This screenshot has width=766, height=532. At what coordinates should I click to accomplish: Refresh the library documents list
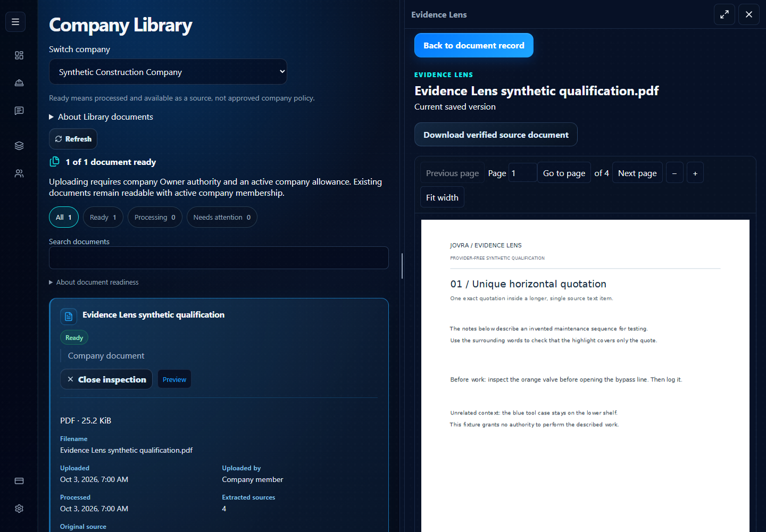pyautogui.click(x=73, y=139)
